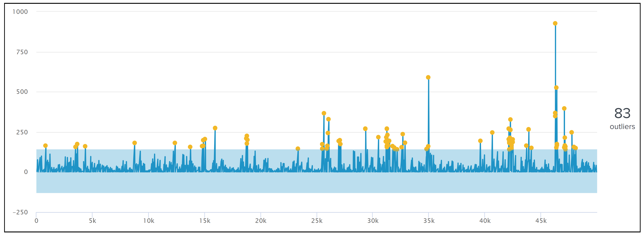Select the outlier peak near 16k

215,128
